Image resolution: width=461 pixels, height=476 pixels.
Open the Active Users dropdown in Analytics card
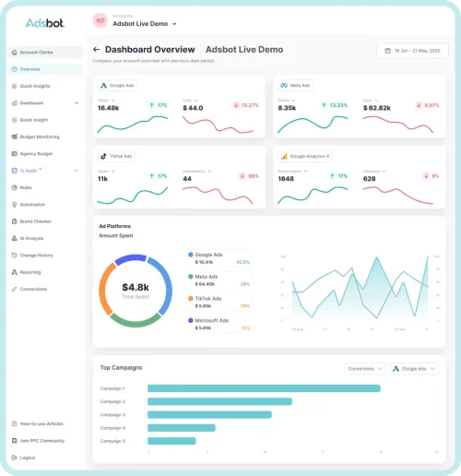coord(305,172)
